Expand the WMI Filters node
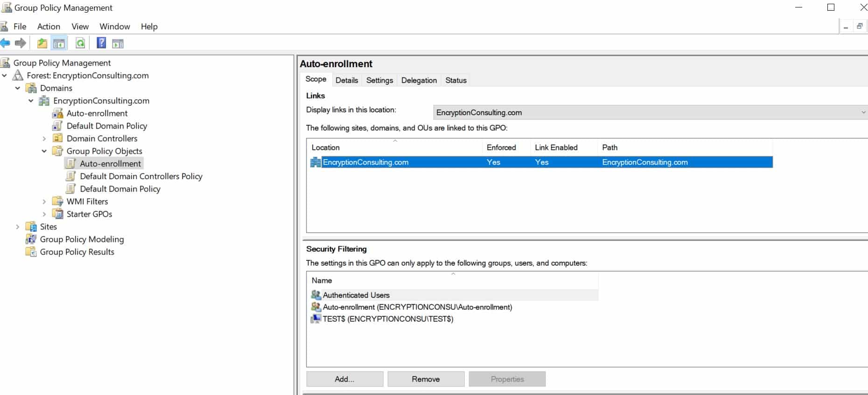Image resolution: width=868 pixels, height=395 pixels. click(x=44, y=201)
